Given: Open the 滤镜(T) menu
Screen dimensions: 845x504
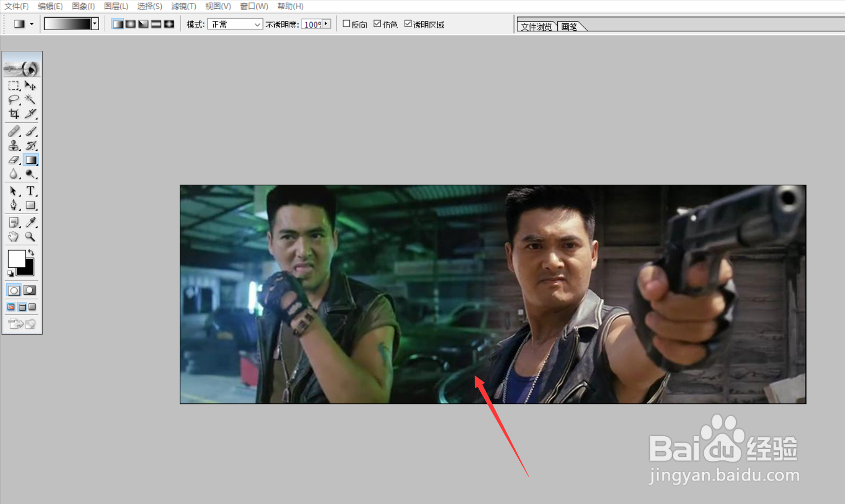Looking at the screenshot, I should tap(183, 6).
